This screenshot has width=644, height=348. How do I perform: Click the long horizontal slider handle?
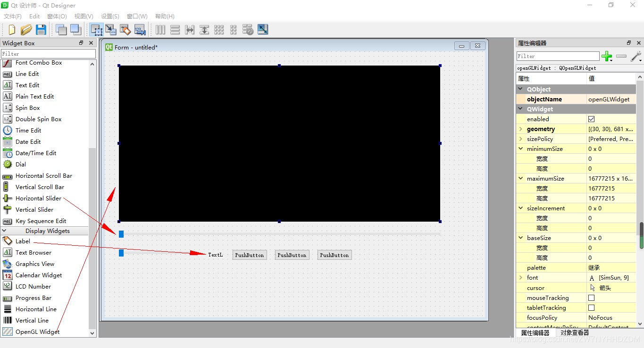click(121, 234)
